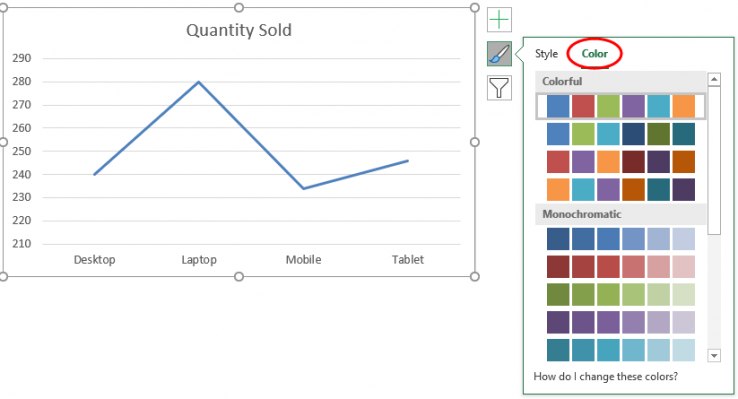738x399 pixels.
Task: Open the Chart Filters funnel button
Action: coord(499,88)
